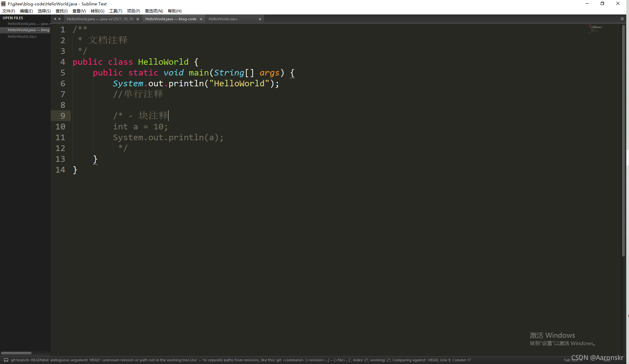This screenshot has width=629, height=364.
Task: Switch to HelloWorld.java blog-code tab
Action: tap(171, 19)
